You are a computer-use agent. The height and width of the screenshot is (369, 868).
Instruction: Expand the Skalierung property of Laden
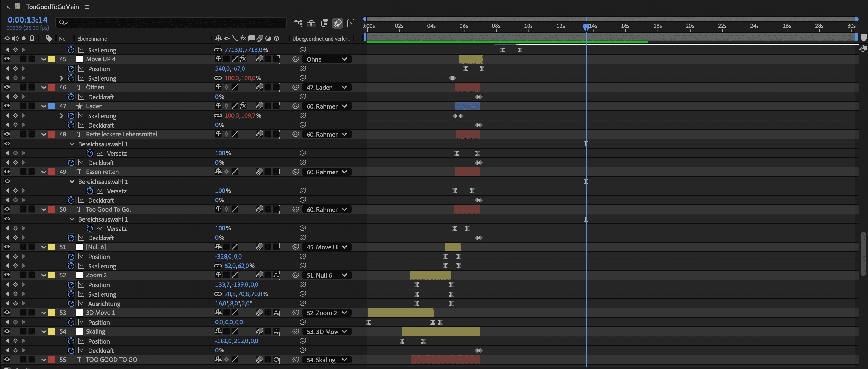tap(61, 116)
